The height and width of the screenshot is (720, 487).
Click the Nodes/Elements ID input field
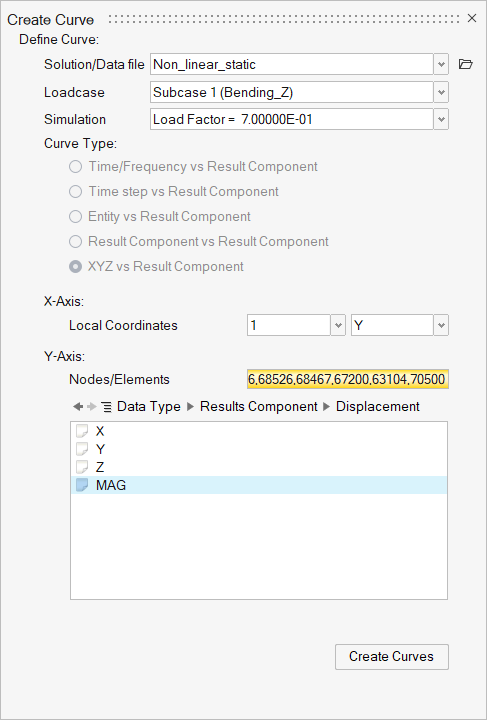347,379
